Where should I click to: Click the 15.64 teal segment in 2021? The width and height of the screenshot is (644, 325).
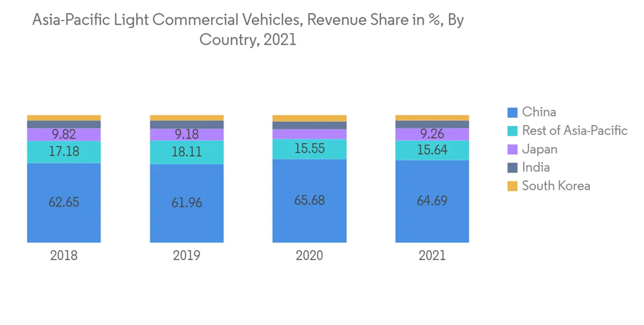(432, 150)
